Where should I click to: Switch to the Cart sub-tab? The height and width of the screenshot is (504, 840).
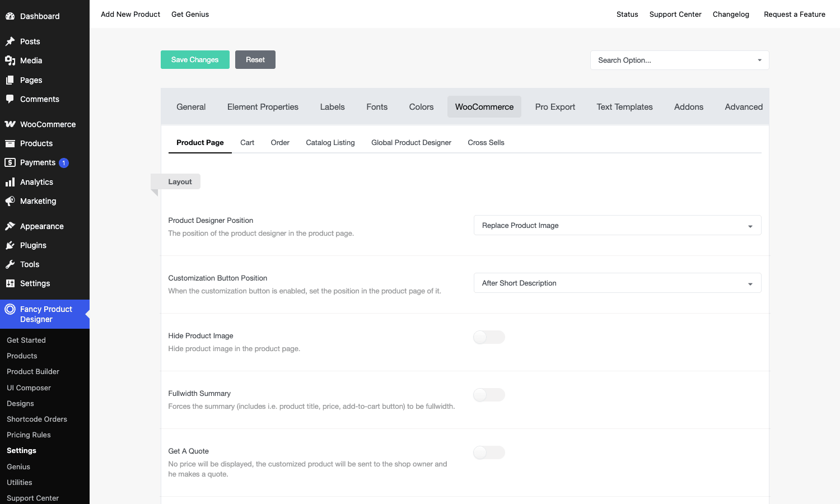pyautogui.click(x=247, y=143)
